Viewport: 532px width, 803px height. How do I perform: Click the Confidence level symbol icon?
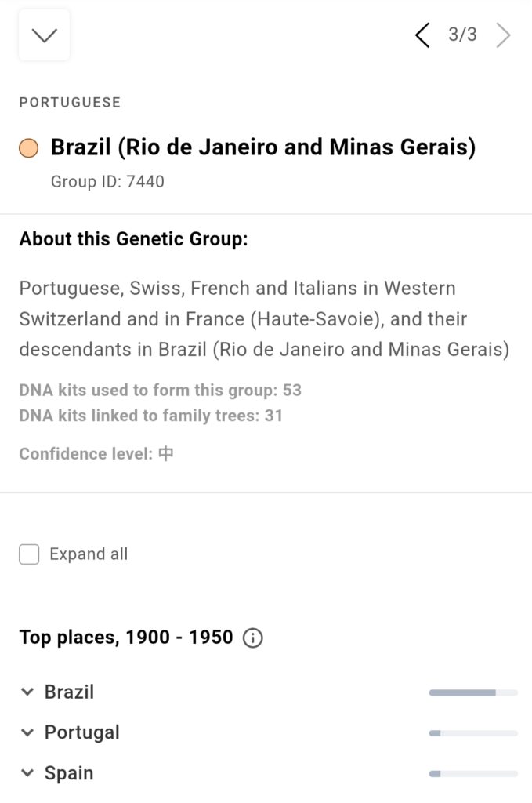point(166,454)
